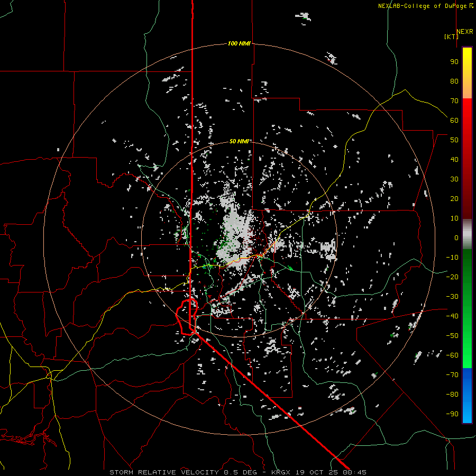Select the "-30" value on the velocity scale
This screenshot has width=476, height=476.
click(452, 297)
